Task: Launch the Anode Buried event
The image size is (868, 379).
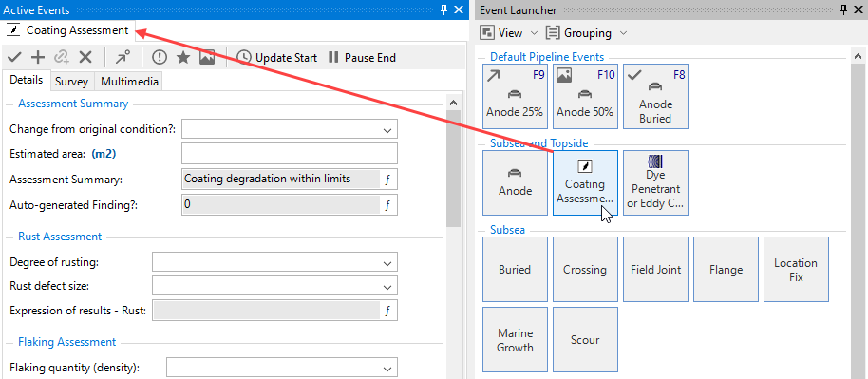Action: point(655,97)
